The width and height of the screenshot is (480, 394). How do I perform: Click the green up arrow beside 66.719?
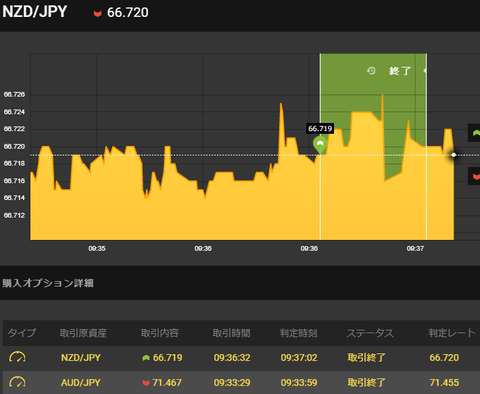146,358
